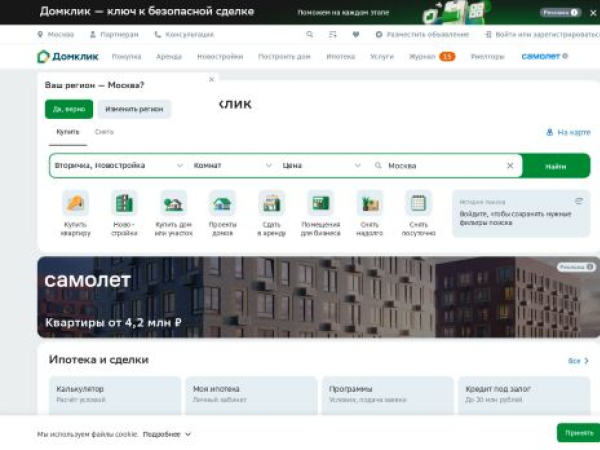Open the Риелторы menu item

[488, 57]
